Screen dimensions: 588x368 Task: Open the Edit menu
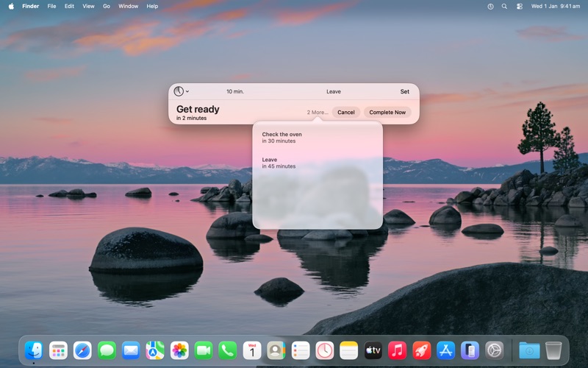pos(69,7)
